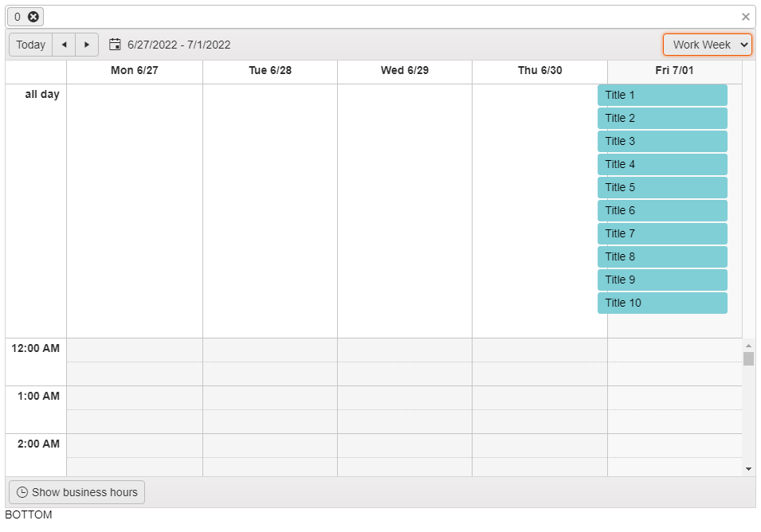Select the Title 6 all-day event

pyautogui.click(x=662, y=210)
